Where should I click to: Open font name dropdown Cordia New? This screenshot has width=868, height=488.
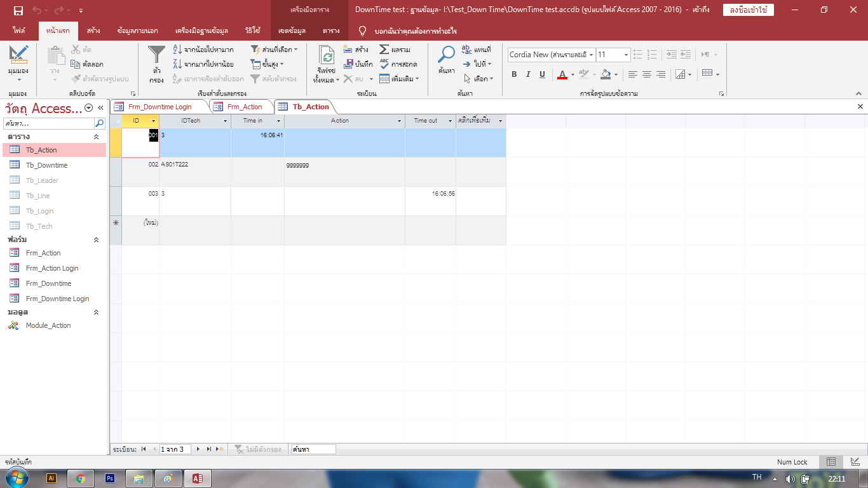pos(591,55)
